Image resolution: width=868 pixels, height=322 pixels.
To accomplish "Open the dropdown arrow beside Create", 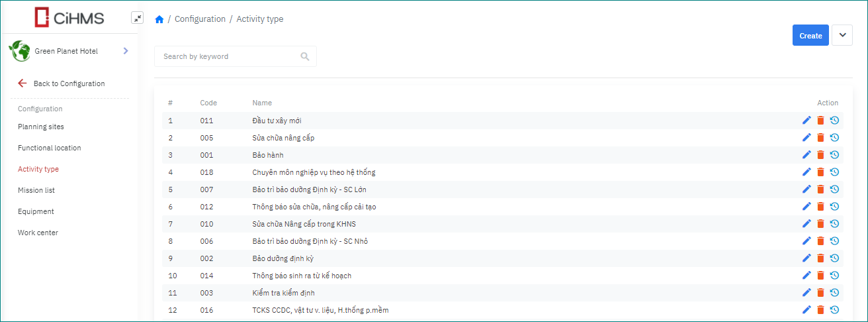I will (x=842, y=35).
